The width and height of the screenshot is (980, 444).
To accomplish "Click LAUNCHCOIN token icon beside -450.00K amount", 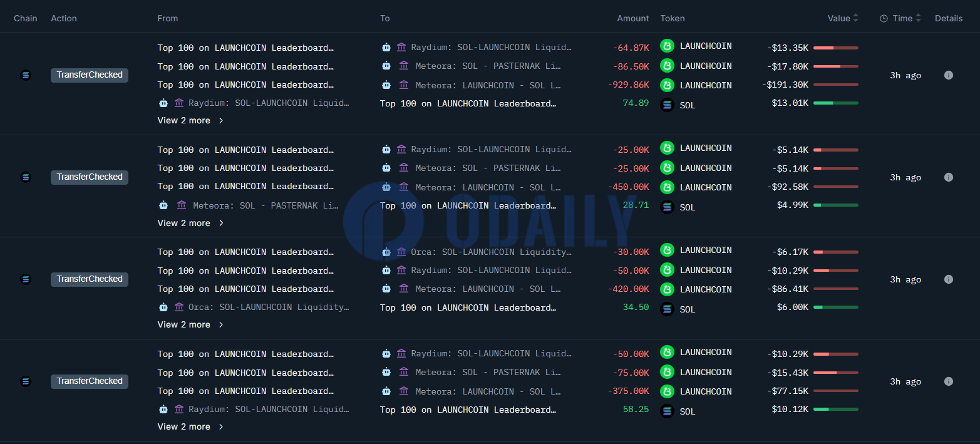I will (668, 187).
